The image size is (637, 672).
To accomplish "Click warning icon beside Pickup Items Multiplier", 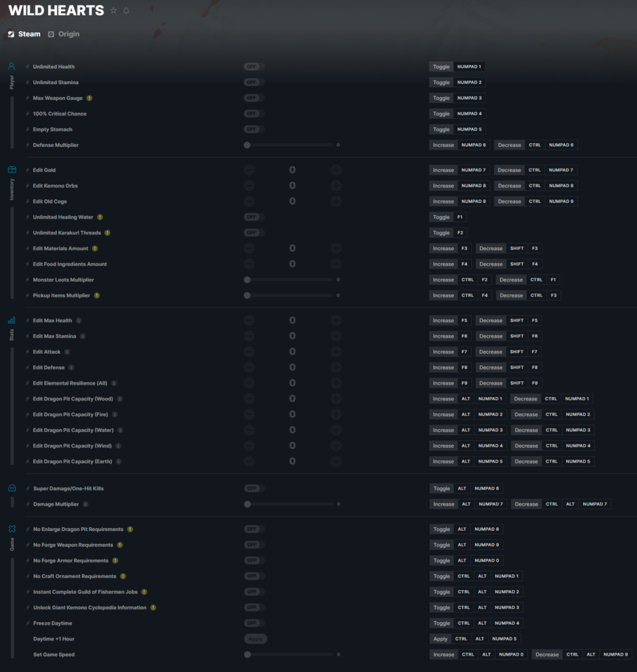I will [97, 296].
